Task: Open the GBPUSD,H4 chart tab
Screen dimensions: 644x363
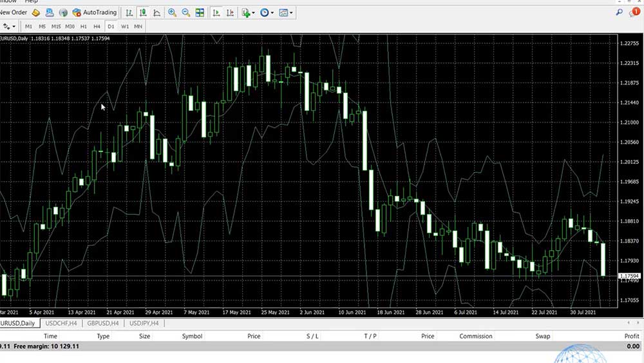Action: click(103, 323)
